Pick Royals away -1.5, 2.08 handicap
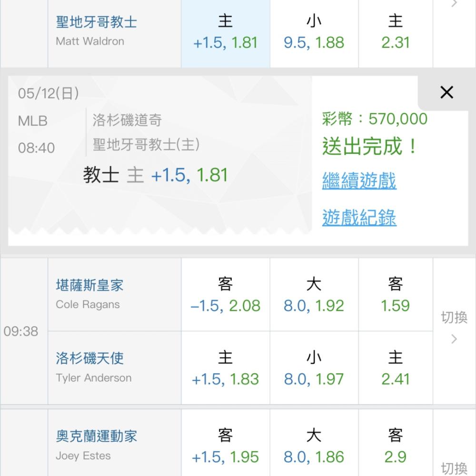Image resolution: width=476 pixels, height=476 pixels. point(225,295)
